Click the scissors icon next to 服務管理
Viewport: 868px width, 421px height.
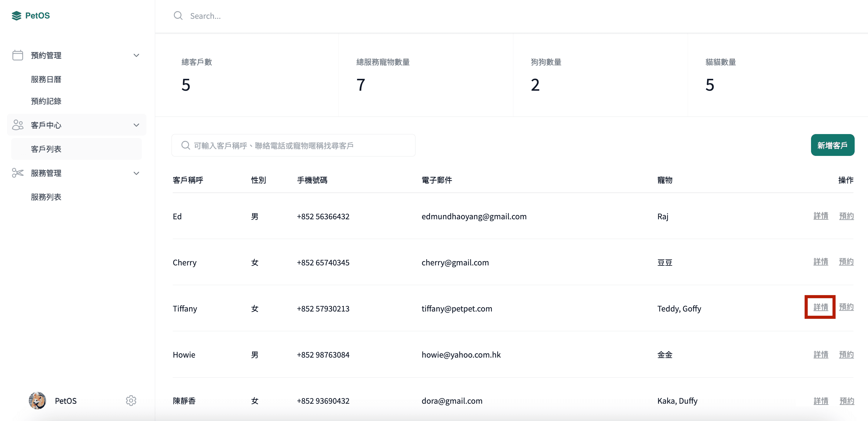tap(18, 173)
